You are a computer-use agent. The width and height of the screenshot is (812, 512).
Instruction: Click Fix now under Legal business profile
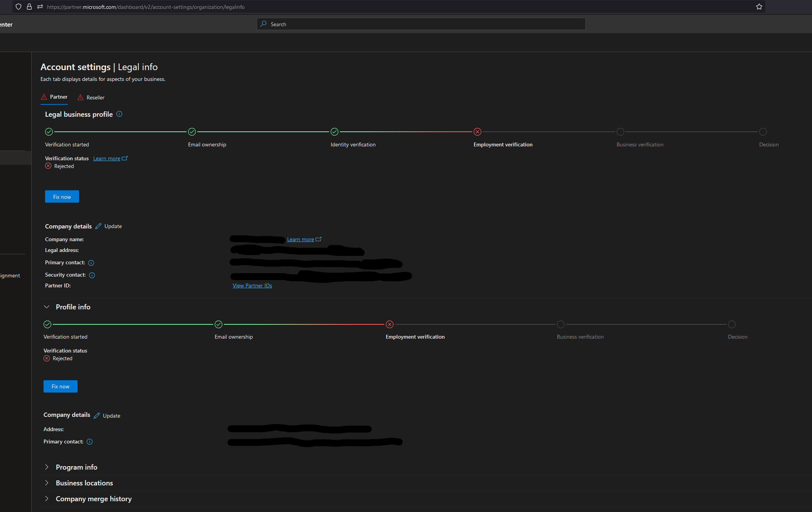(62, 196)
